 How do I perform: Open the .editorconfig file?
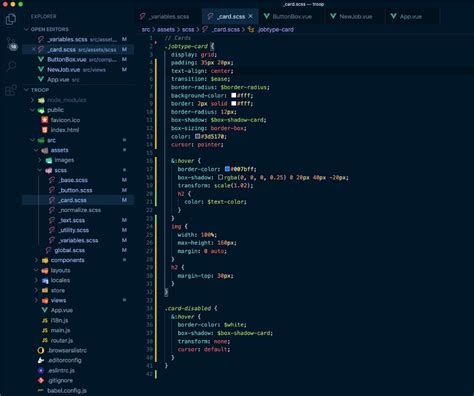78,360
